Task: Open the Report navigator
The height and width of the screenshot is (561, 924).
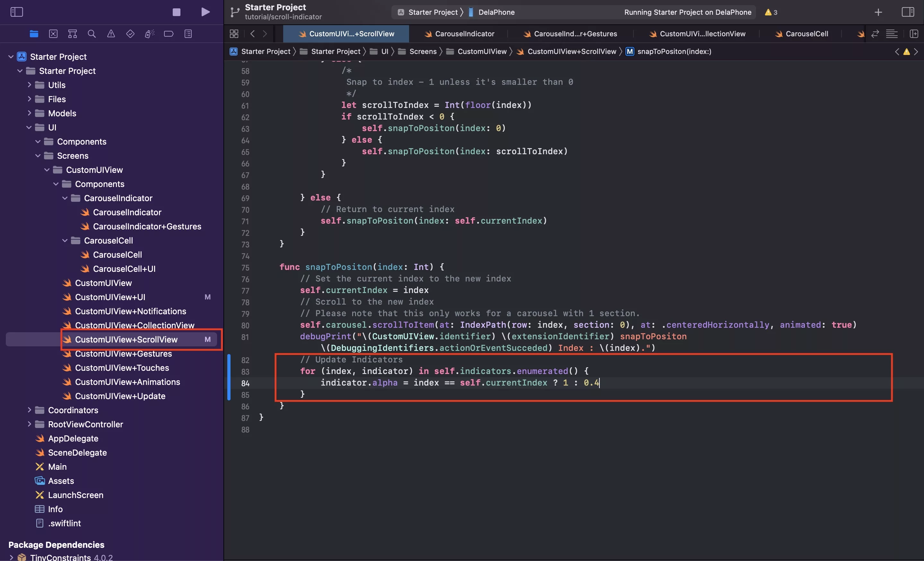Action: 188,34
